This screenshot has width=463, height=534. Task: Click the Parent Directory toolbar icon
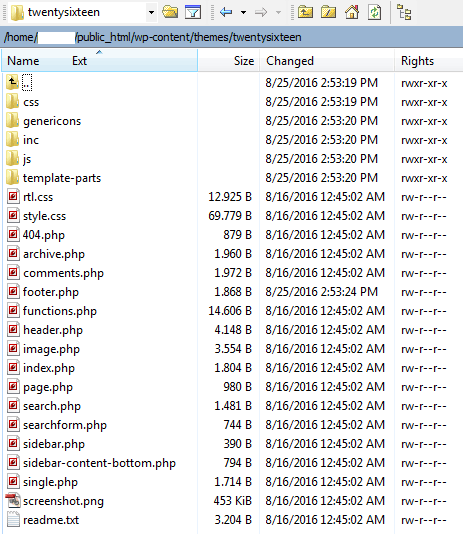point(305,12)
